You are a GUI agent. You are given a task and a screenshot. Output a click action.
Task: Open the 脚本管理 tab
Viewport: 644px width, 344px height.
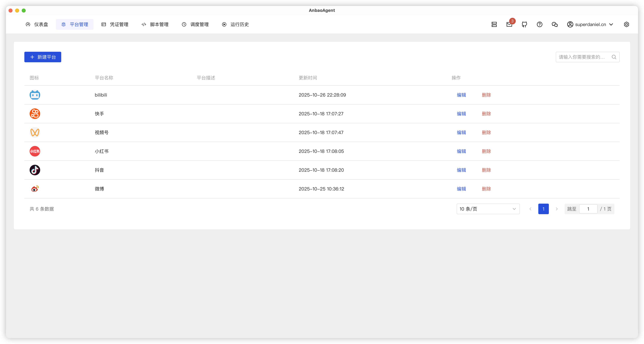[x=155, y=24]
